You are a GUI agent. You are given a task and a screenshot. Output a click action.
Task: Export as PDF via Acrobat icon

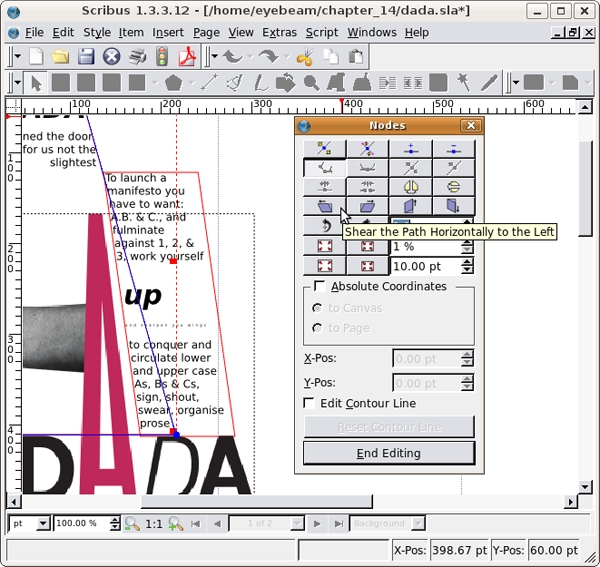click(188, 57)
